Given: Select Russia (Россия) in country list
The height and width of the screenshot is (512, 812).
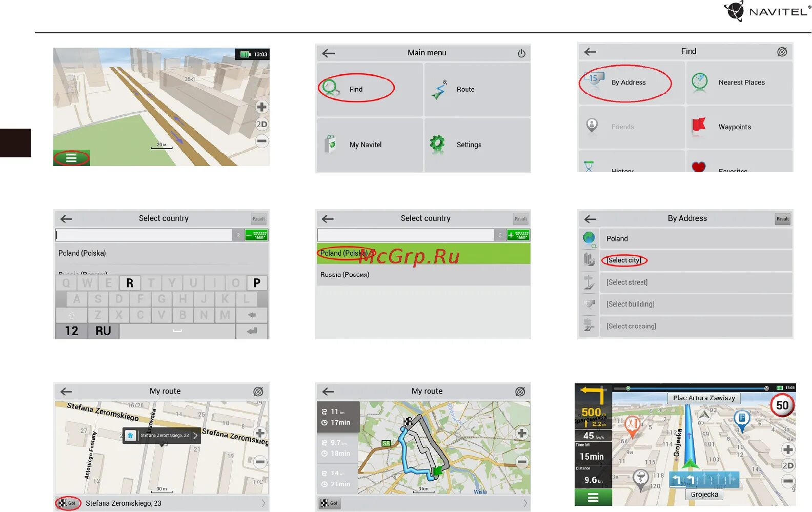Looking at the screenshot, I should 423,275.
